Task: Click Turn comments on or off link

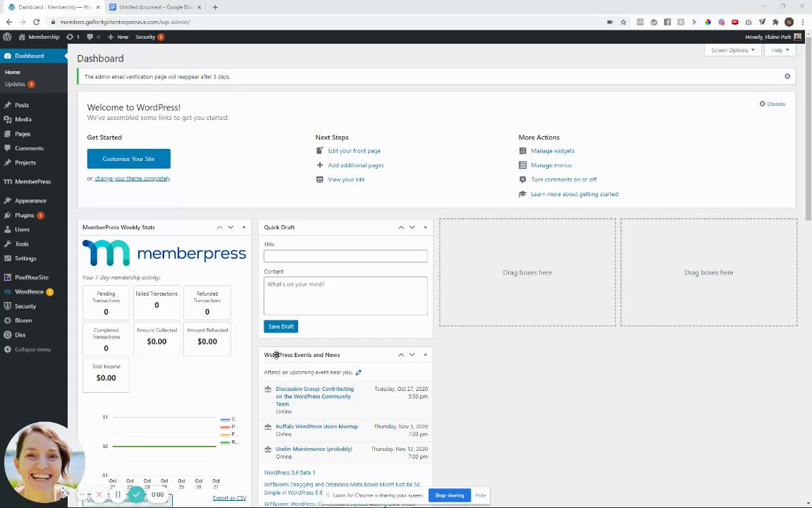Action: [563, 179]
